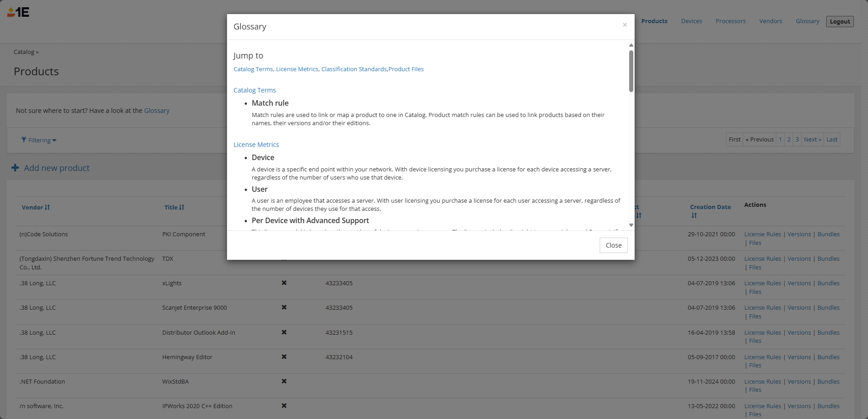
Task: Click the funnel Filtering icon
Action: coord(24,140)
